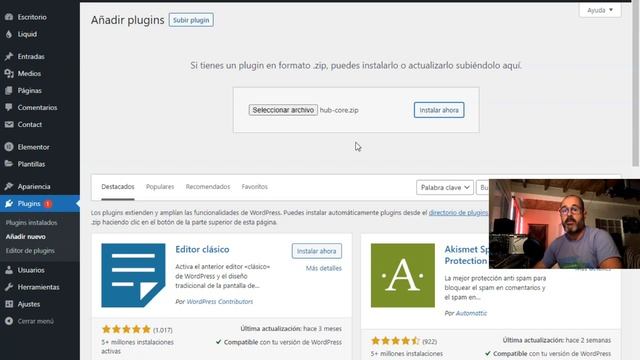The width and height of the screenshot is (640, 360).
Task: Click the Liquid droplet icon
Action: click(9, 34)
